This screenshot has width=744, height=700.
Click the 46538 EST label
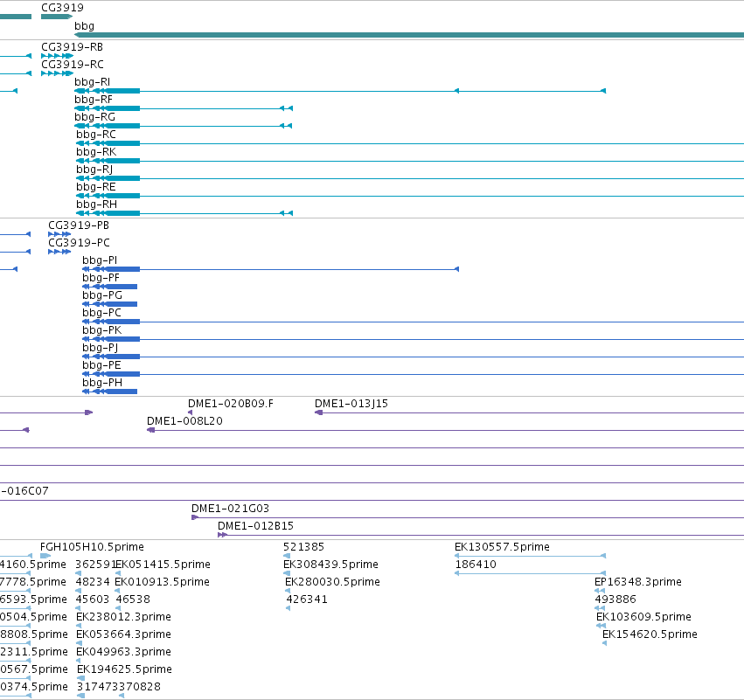coord(133,600)
